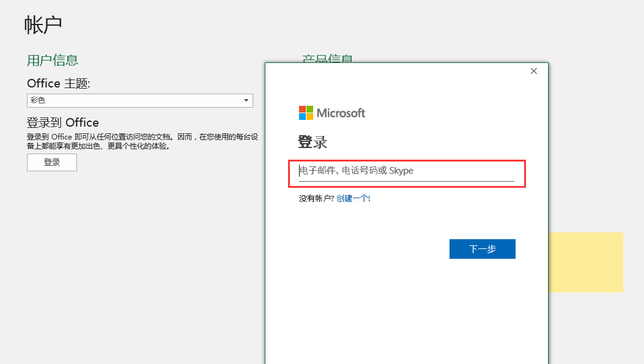Click the 登录 heading in the dialog
Image resolution: width=644 pixels, height=364 pixels.
click(313, 142)
